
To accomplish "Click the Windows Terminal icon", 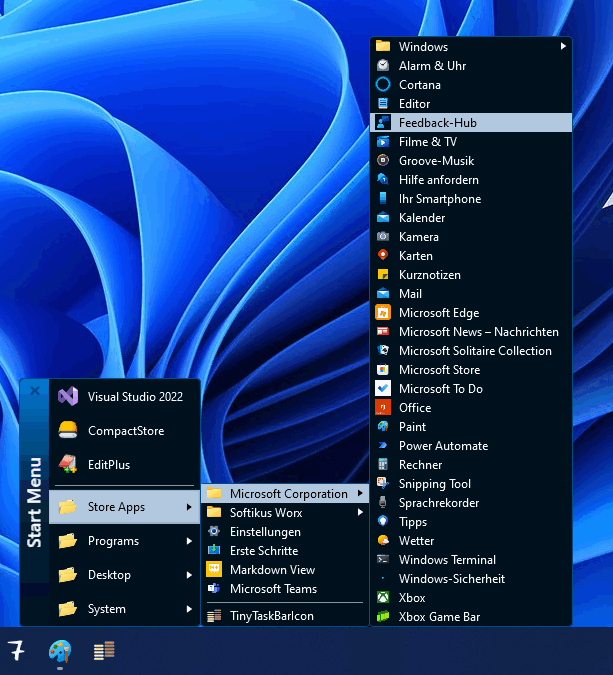I will (x=382, y=560).
